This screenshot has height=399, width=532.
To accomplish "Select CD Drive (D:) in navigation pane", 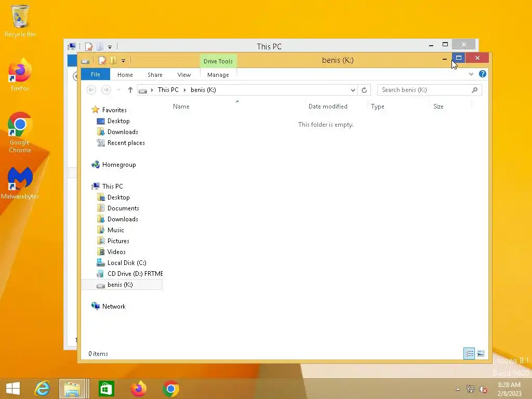I will click(x=135, y=274).
